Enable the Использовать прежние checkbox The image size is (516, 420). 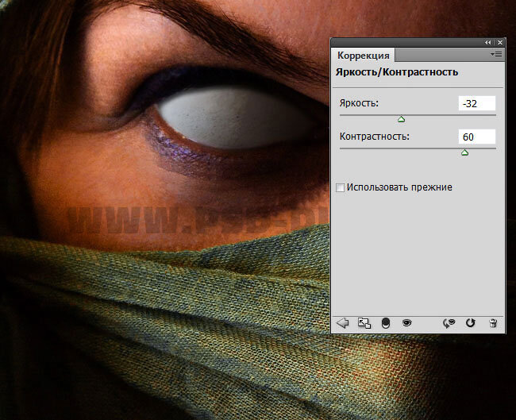click(x=340, y=187)
